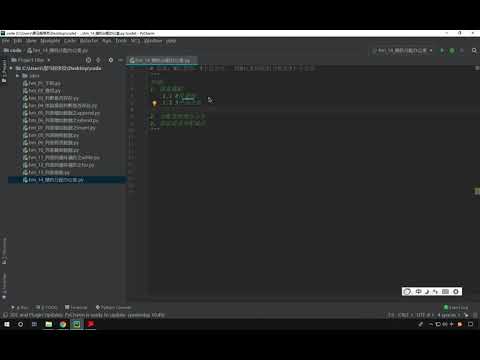The height and width of the screenshot is (360, 480).
Task: Select the highlighted lev_14 file in tree
Action: [53, 180]
